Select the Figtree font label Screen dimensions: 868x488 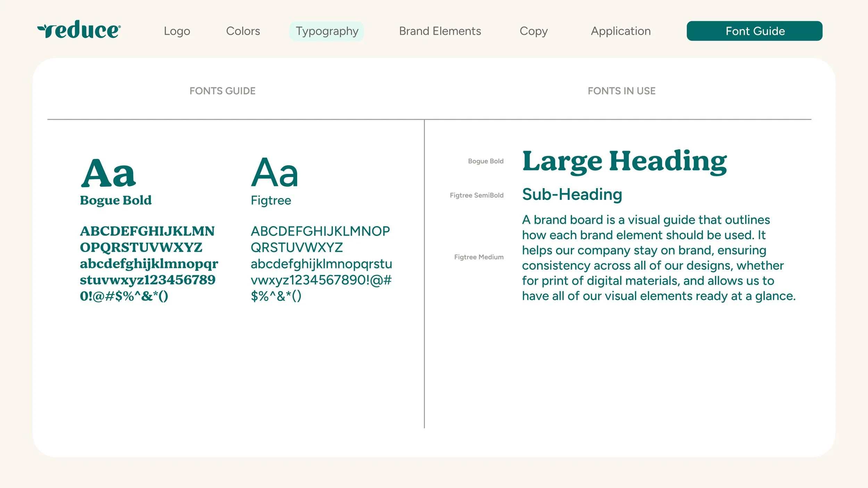(271, 200)
